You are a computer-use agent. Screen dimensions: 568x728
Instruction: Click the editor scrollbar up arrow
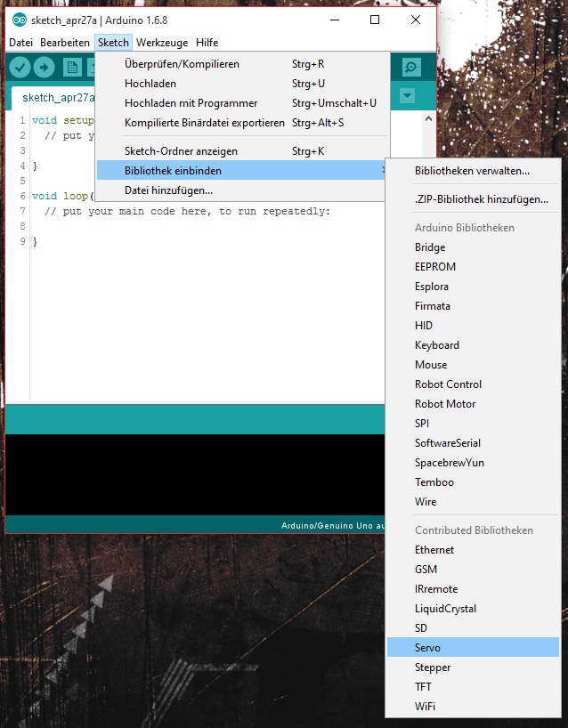click(428, 119)
